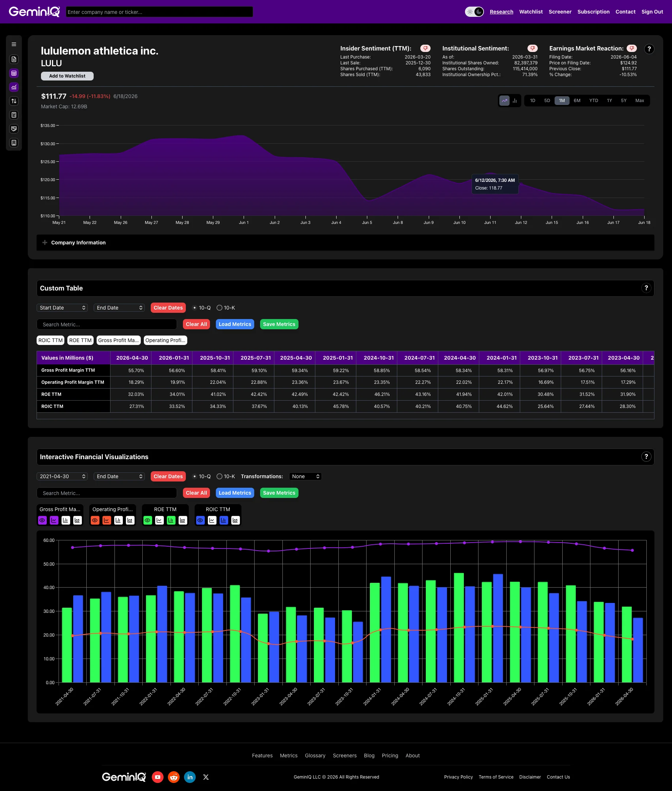672x791 pixels.
Task: Select 10-Q radio in Custom Table
Action: (195, 307)
